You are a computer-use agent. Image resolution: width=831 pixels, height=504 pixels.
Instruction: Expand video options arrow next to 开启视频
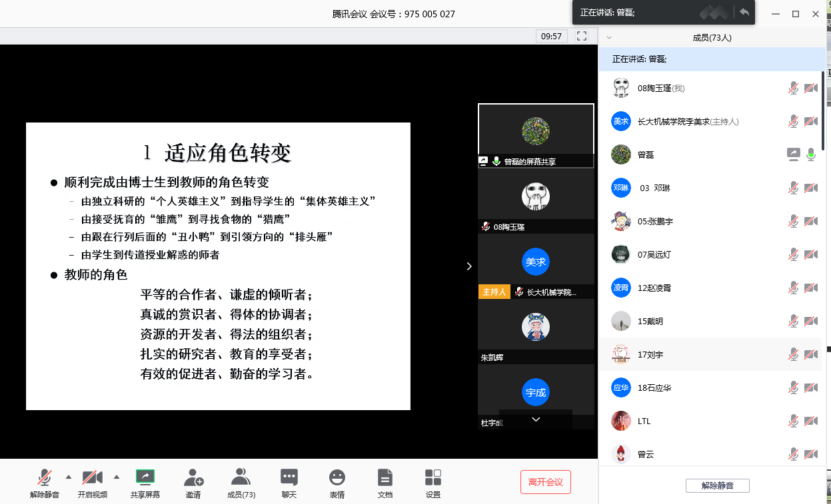click(117, 476)
